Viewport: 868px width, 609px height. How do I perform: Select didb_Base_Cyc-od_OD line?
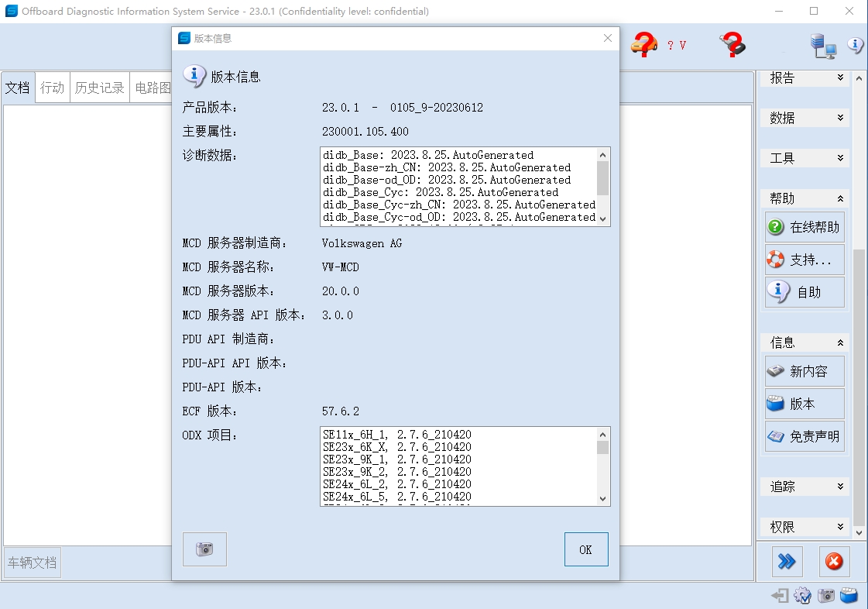click(459, 217)
